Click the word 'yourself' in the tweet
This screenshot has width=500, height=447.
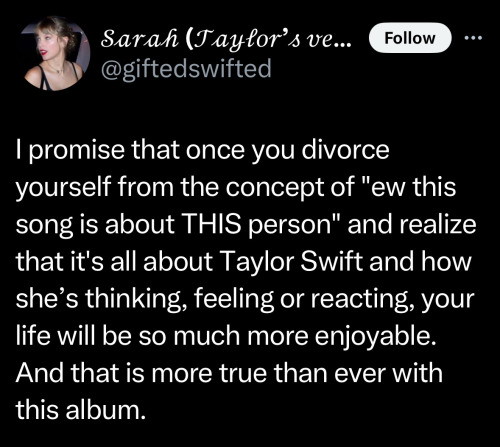pyautogui.click(x=63, y=187)
